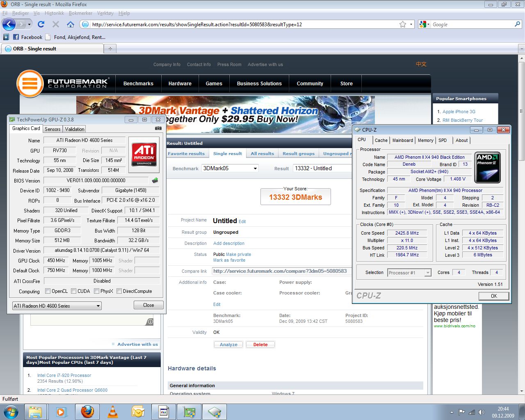Open Windows Explorer from taskbar
This screenshot has height=420, width=525.
pos(36,412)
